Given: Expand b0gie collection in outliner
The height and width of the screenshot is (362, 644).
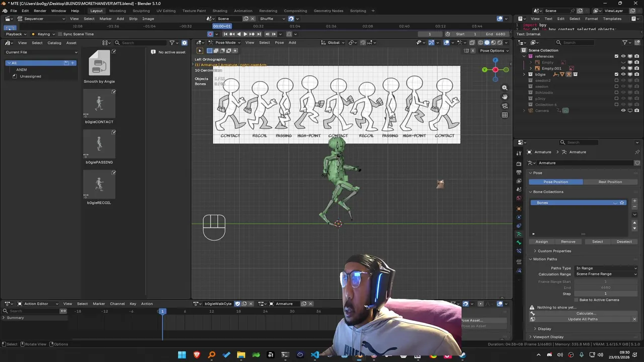Looking at the screenshot, I should coord(524,74).
